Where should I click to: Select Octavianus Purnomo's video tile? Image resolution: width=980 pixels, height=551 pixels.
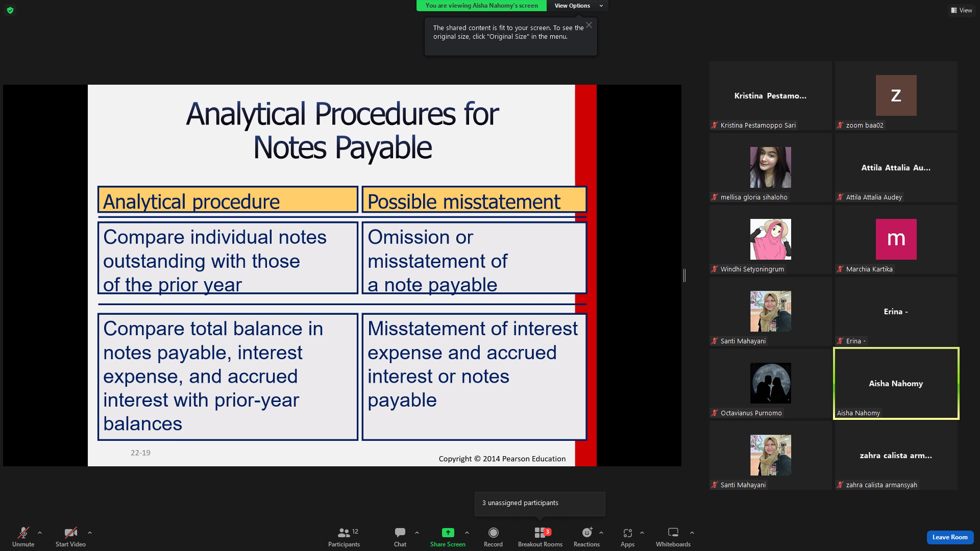tap(771, 383)
